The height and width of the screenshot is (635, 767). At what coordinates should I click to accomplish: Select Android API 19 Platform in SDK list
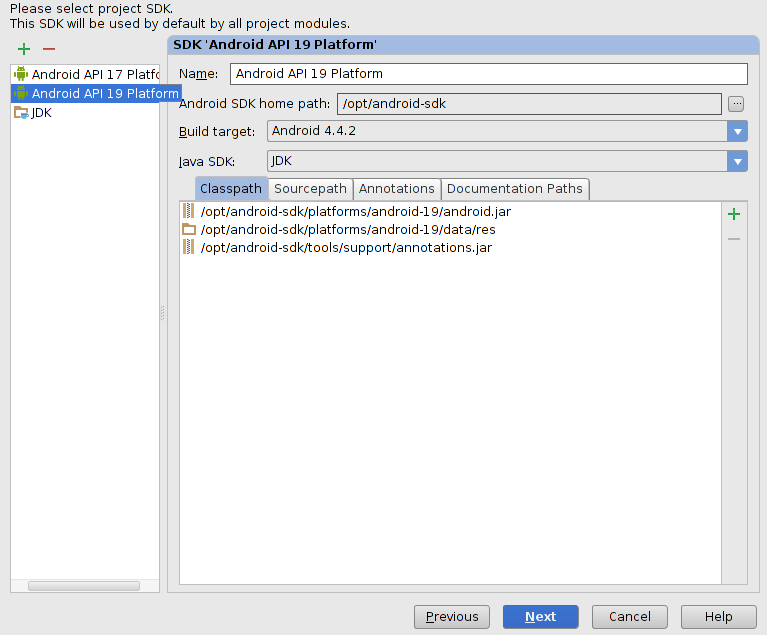(x=96, y=93)
